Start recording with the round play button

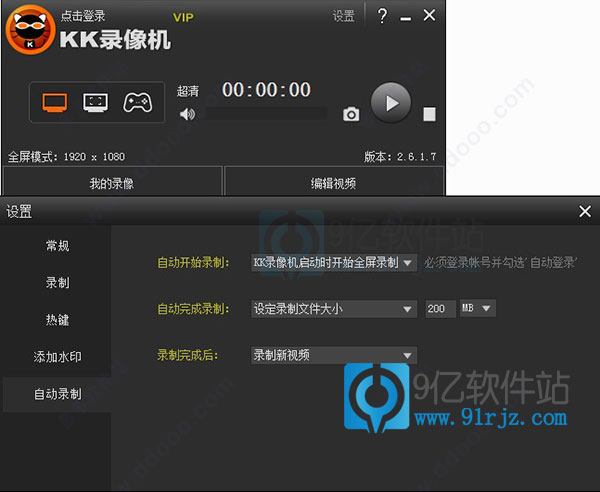[391, 103]
